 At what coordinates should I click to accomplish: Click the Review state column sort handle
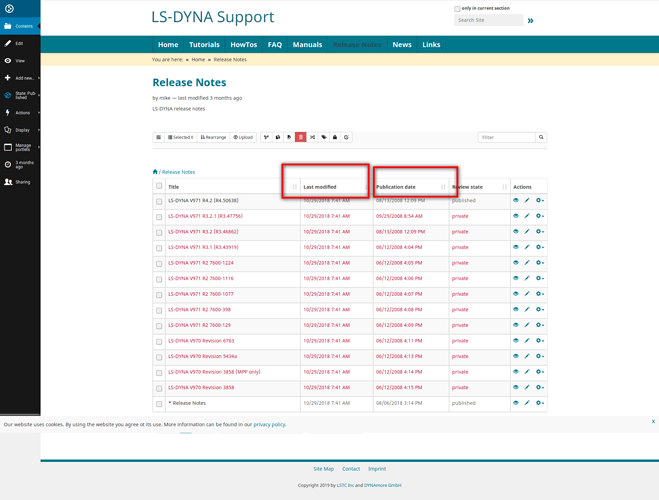[504, 187]
